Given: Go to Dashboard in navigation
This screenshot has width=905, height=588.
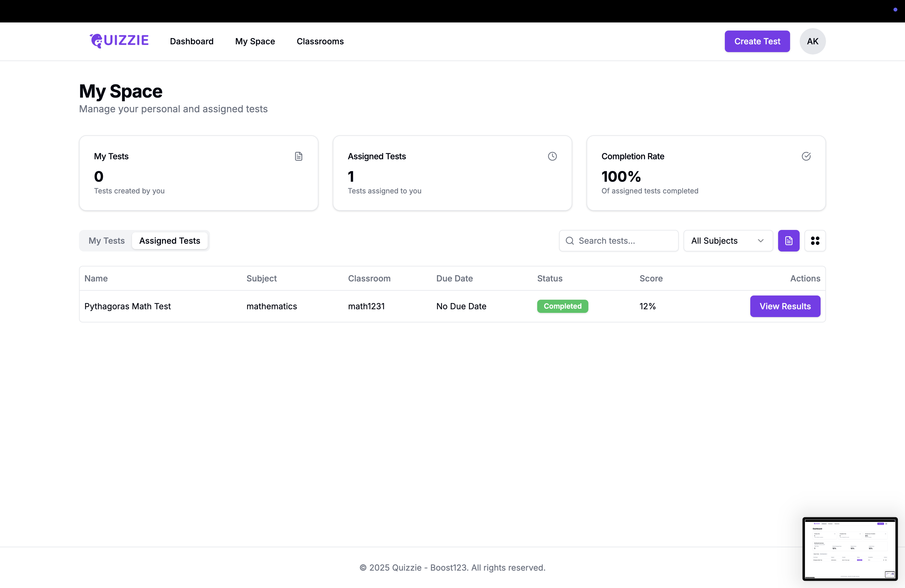Looking at the screenshot, I should click(192, 41).
